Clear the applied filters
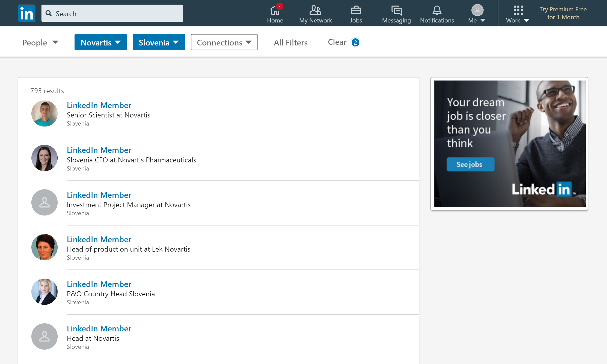The image size is (607, 364). pyautogui.click(x=337, y=42)
